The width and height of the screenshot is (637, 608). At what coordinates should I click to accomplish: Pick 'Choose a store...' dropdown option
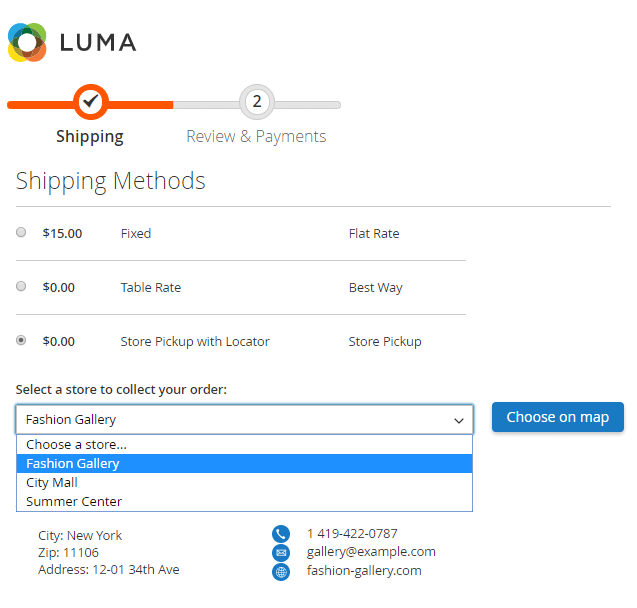(x=76, y=445)
